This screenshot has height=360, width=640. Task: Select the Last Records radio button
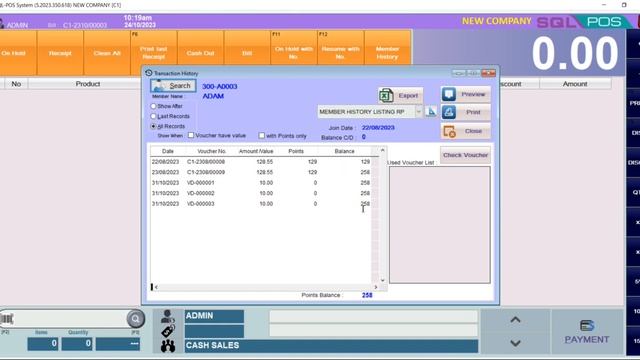tap(153, 116)
